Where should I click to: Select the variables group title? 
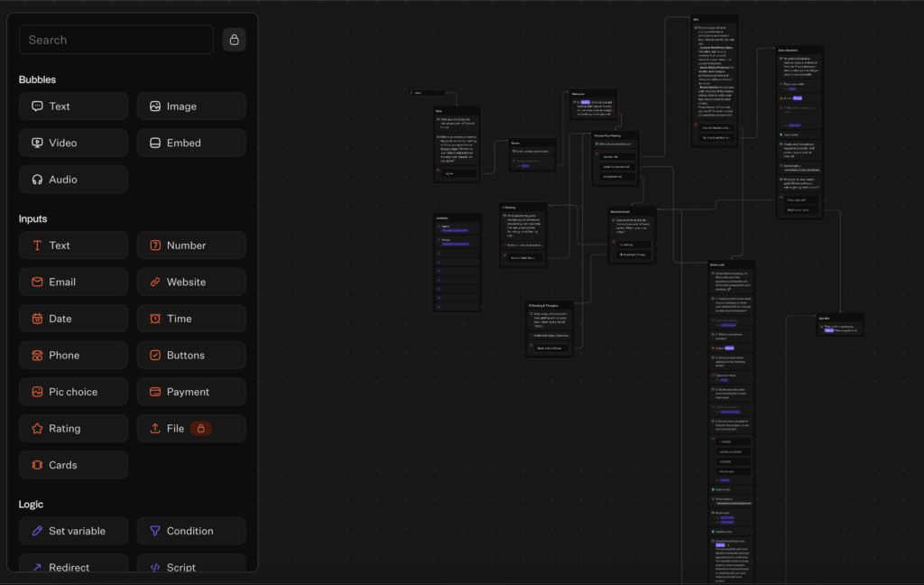[442, 218]
